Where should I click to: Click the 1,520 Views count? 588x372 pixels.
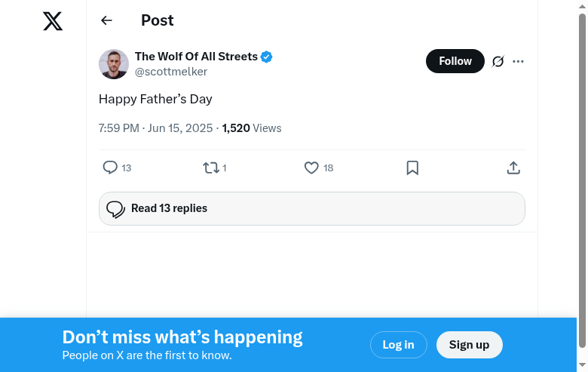252,128
